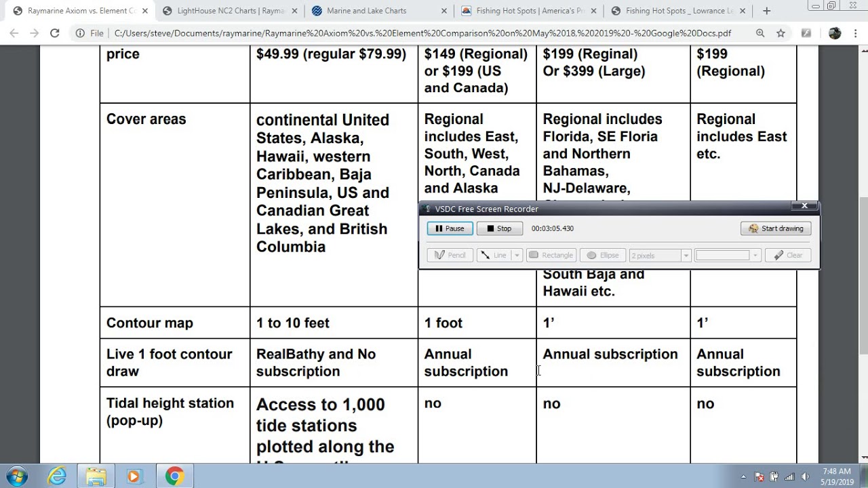
Task: Click the zoom magnifier icon in address bar
Action: coord(760,33)
